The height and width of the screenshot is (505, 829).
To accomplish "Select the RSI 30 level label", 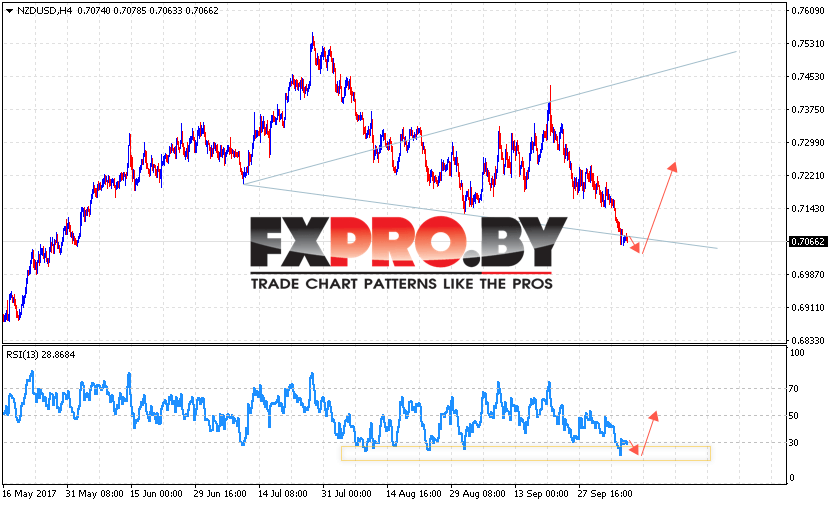I will click(794, 443).
